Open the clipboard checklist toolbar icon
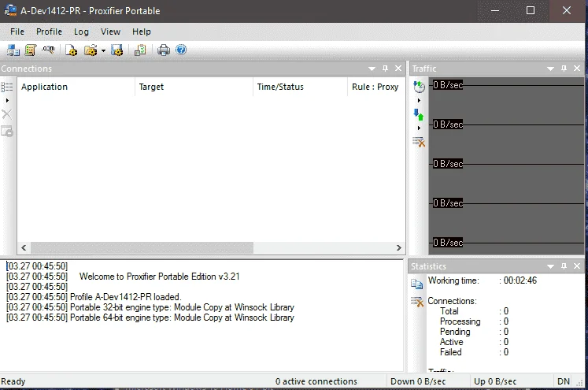588x390 pixels. click(140, 50)
